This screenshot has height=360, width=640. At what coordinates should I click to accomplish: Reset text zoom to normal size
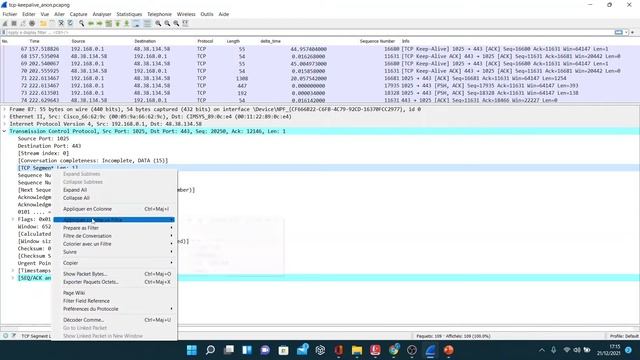(176, 24)
